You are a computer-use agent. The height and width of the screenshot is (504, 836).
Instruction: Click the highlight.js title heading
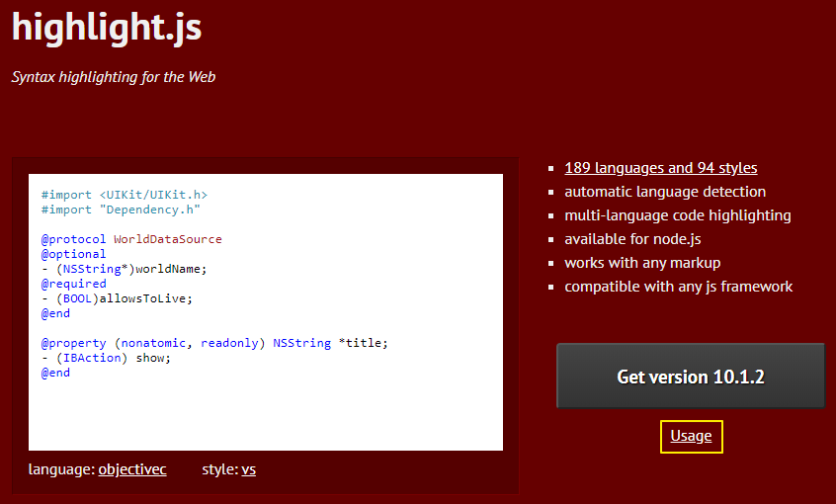coord(107,27)
